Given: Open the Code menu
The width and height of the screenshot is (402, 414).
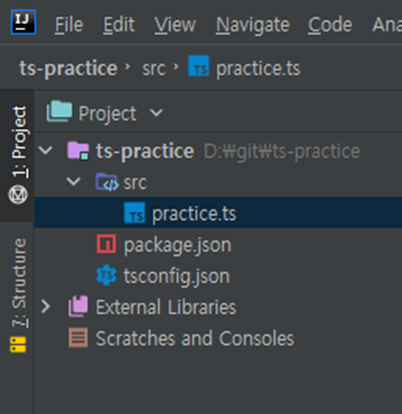Looking at the screenshot, I should pos(330,25).
